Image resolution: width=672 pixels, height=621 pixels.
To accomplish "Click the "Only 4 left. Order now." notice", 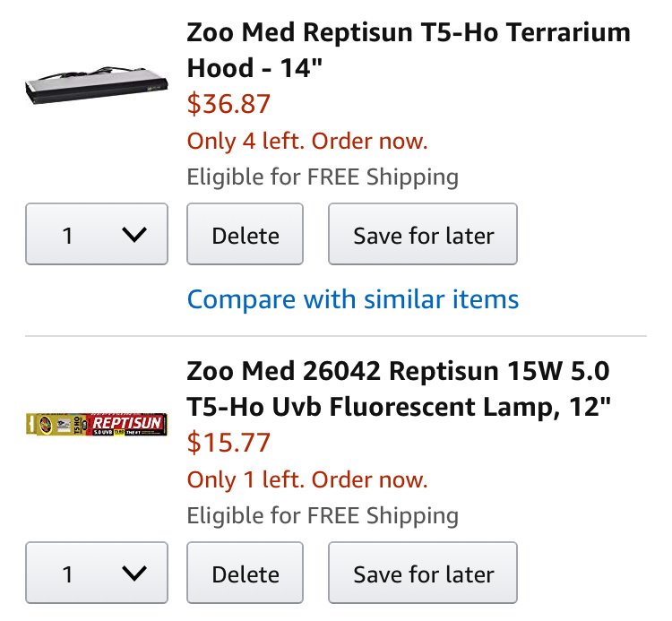I will point(307,141).
